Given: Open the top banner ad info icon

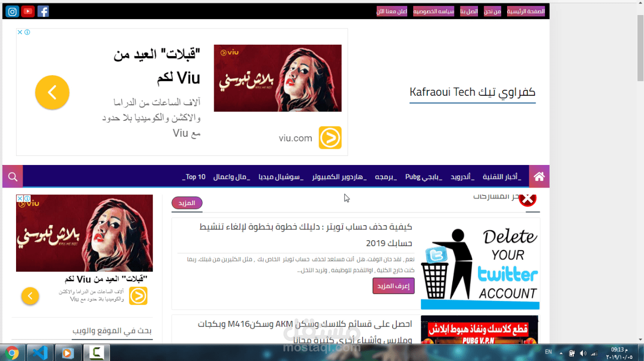Looking at the screenshot, I should 27,32.
